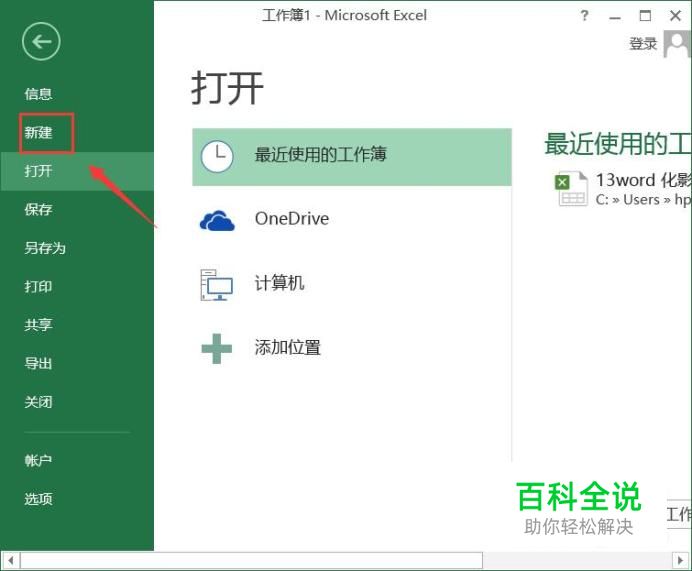Screen dimensions: 692x571
Task: Click the back arrow circle icon
Action: [x=41, y=41]
